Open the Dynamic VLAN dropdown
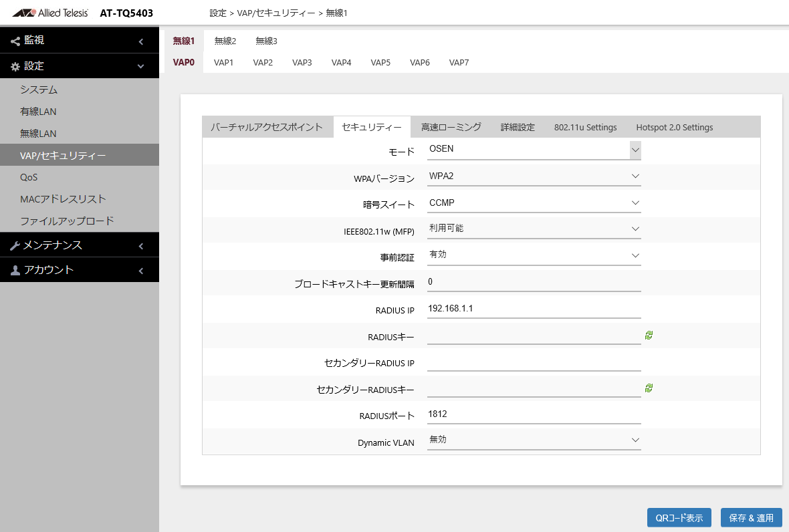 [534, 440]
